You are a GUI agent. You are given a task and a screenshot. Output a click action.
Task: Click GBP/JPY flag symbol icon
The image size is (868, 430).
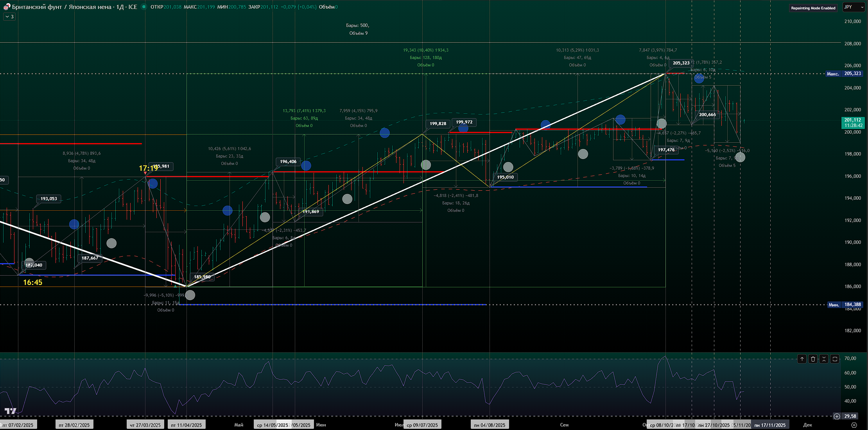[7, 7]
